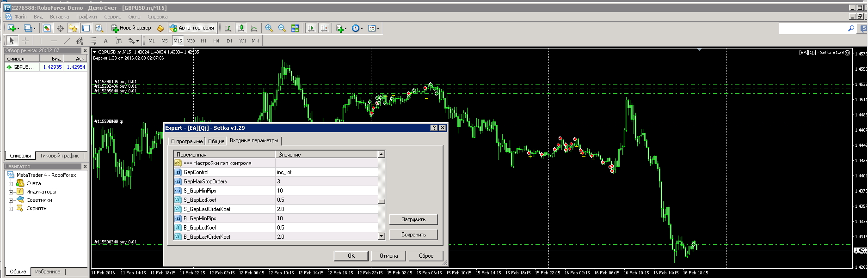This screenshot has width=868, height=278.
Task: Switch to the О программе tab
Action: (186, 141)
